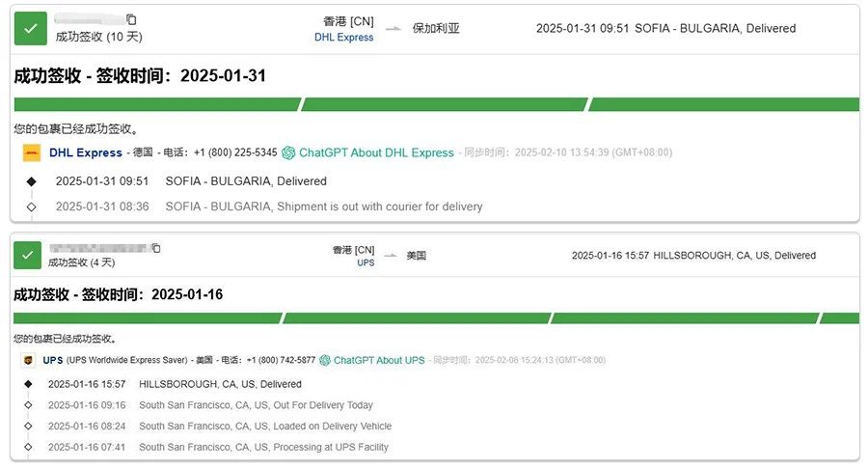Click the route arrow between 香港 and 美国
868x468 pixels.
[x=391, y=256]
